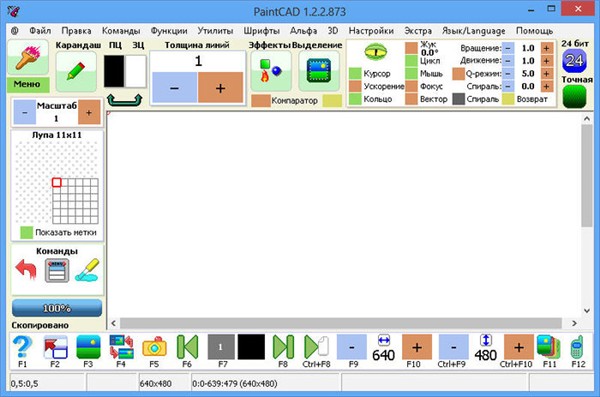Open the Язык/Language menu

coord(473,31)
